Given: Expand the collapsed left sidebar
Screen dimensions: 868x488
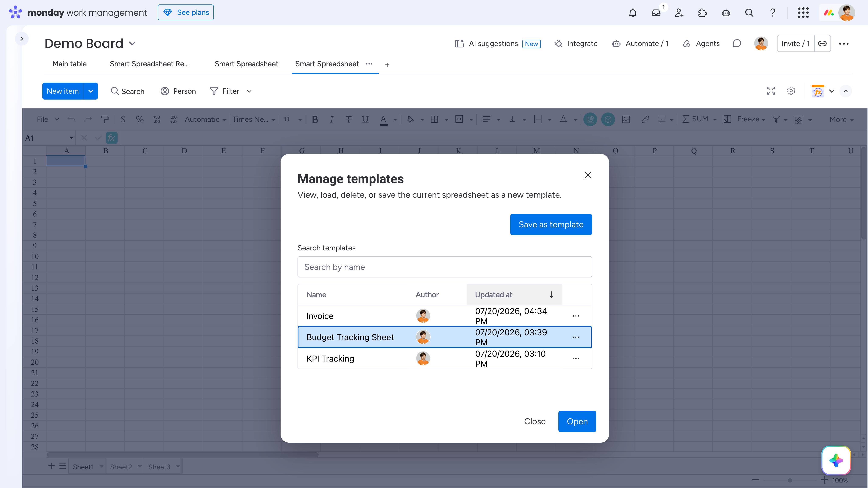Looking at the screenshot, I should pos(22,39).
